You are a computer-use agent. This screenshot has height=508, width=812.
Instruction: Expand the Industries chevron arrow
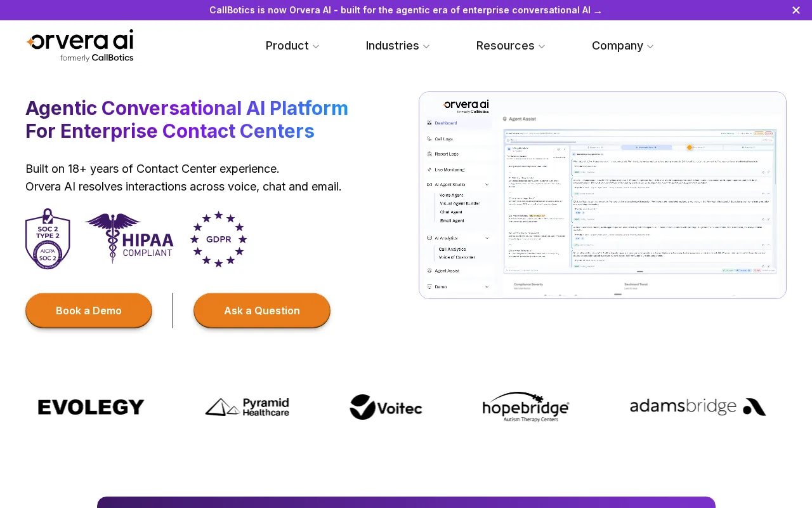[426, 46]
